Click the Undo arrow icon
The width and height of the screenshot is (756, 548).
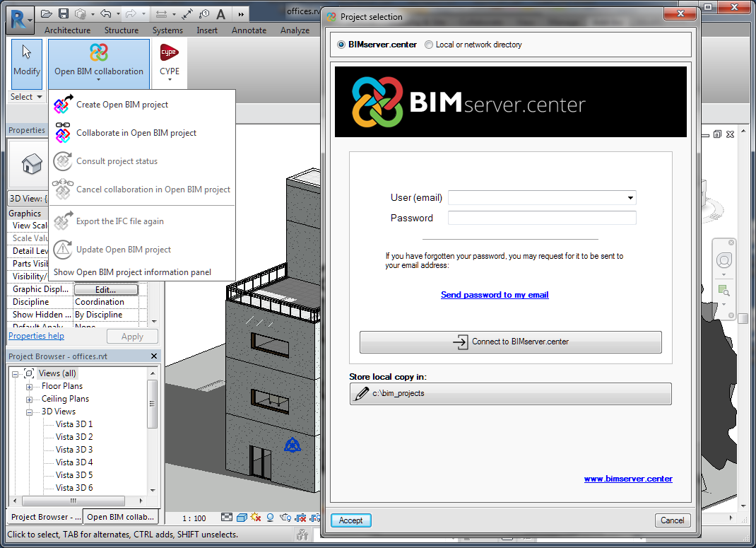pyautogui.click(x=105, y=13)
